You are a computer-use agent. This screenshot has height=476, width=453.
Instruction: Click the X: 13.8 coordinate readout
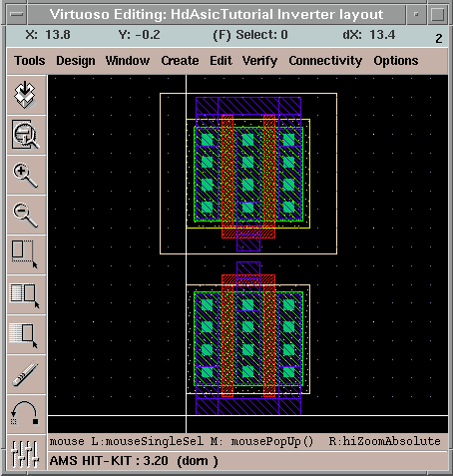pyautogui.click(x=48, y=35)
